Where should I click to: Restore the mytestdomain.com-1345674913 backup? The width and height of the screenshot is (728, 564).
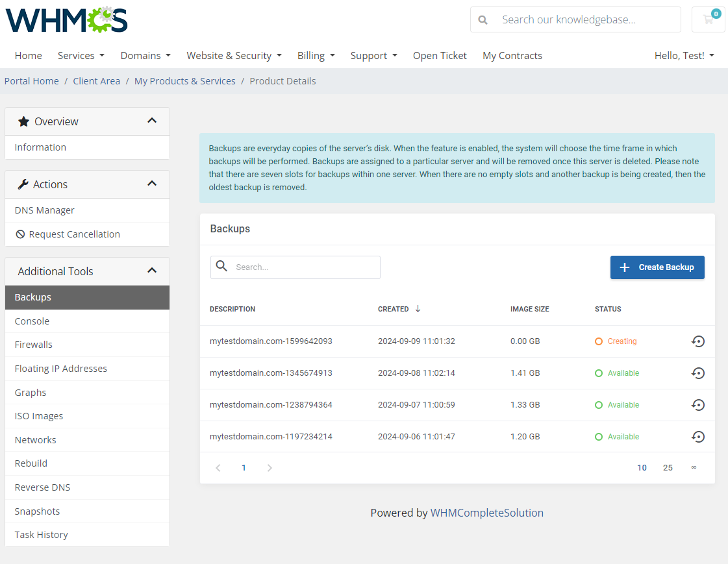[x=697, y=373]
